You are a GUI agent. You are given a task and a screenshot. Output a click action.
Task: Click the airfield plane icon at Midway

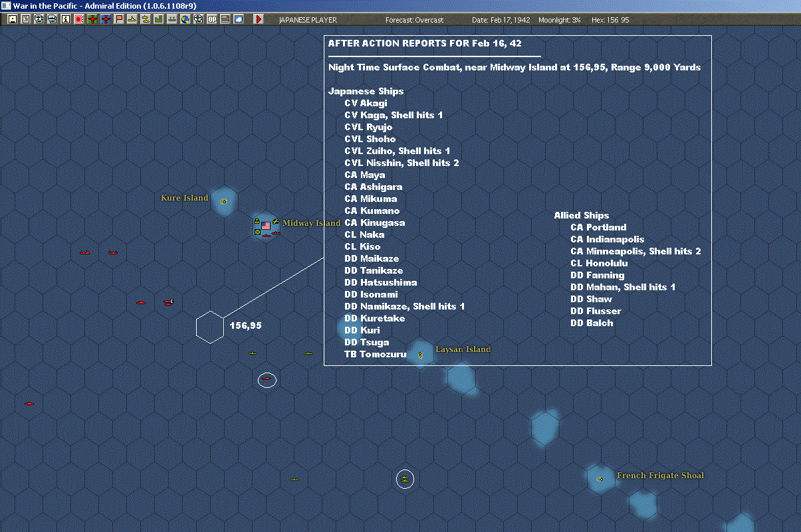275,221
